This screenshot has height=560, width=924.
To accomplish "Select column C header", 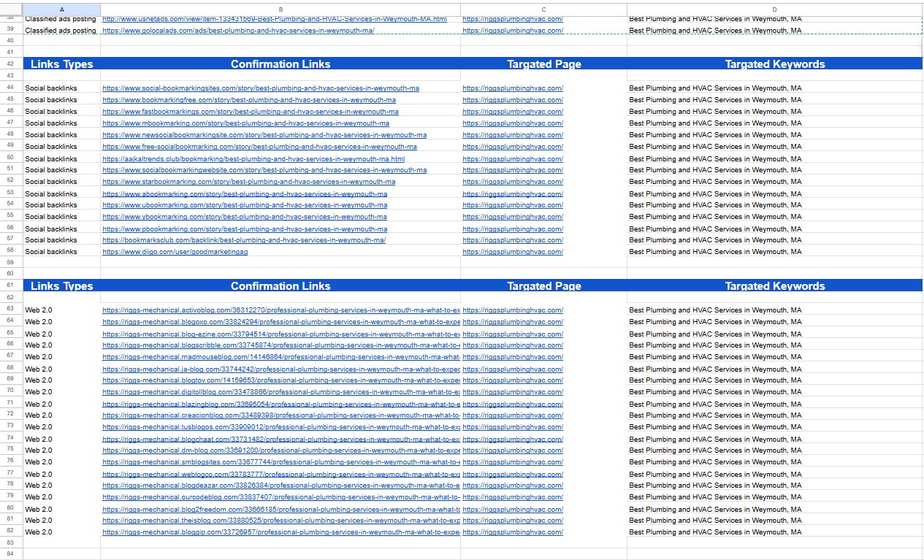I will 543,9.
